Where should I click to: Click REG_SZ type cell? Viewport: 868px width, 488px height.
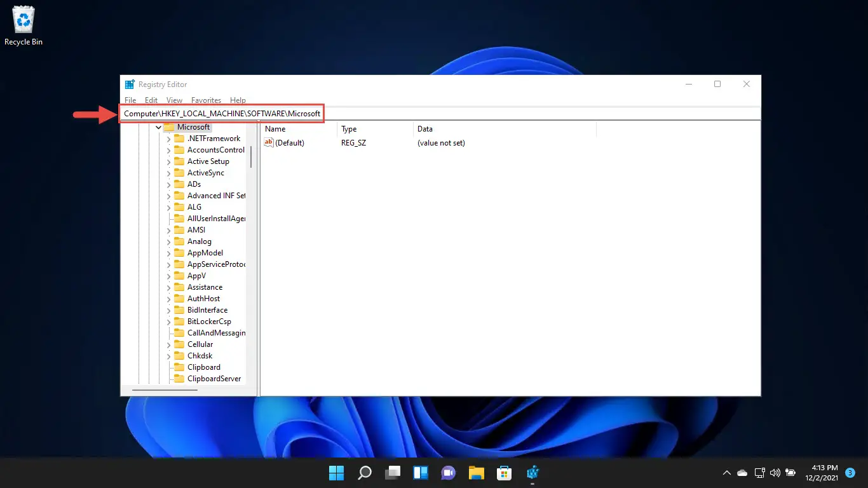353,143
